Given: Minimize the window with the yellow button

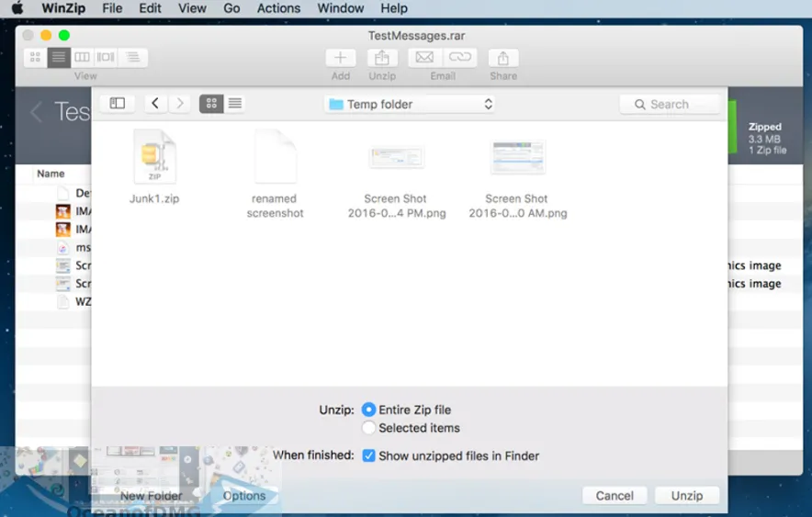Looking at the screenshot, I should tap(46, 35).
